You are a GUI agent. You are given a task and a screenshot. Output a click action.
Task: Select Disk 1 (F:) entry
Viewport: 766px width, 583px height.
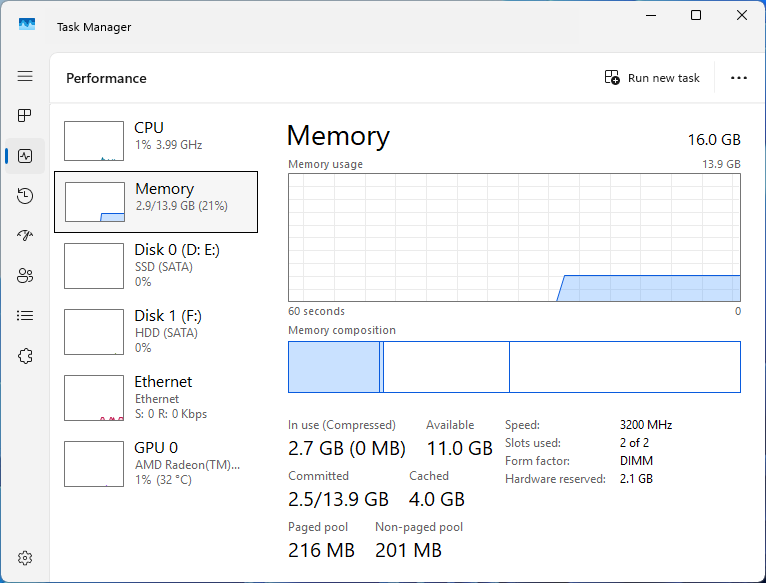click(156, 332)
